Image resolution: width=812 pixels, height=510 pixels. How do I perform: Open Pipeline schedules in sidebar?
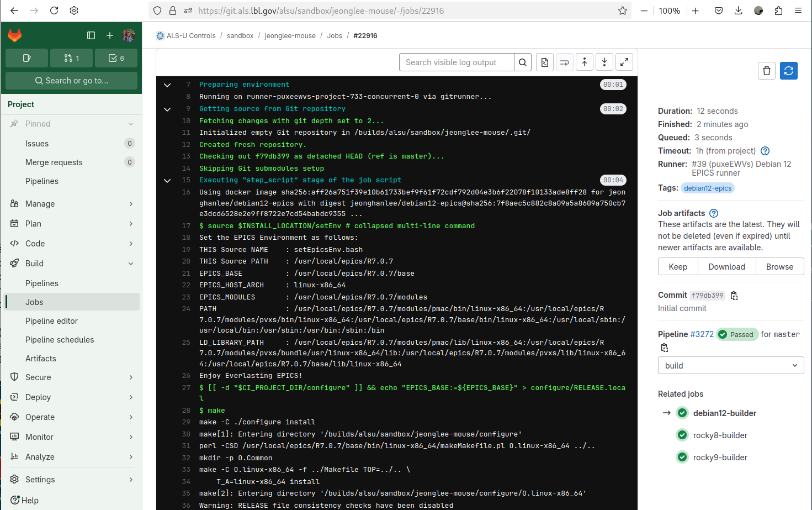coord(72,340)
